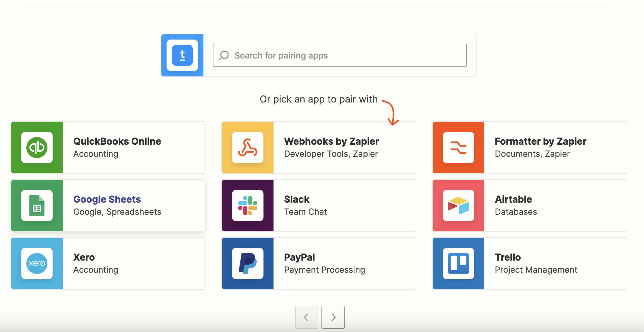Open the Formatter by Zapier title link
This screenshot has height=332, width=644.
pyautogui.click(x=540, y=141)
